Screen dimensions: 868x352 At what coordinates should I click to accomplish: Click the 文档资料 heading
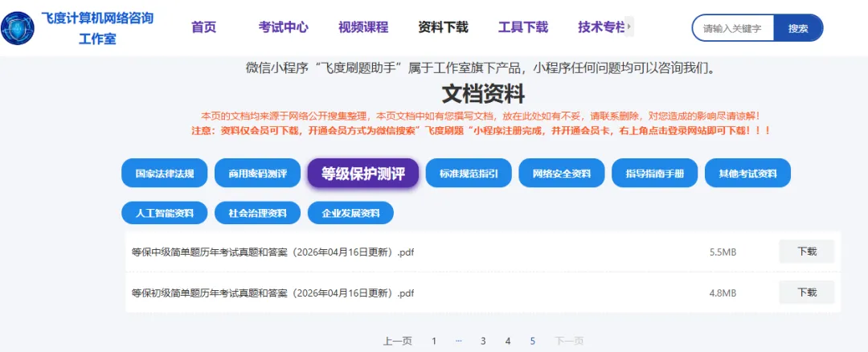[483, 94]
